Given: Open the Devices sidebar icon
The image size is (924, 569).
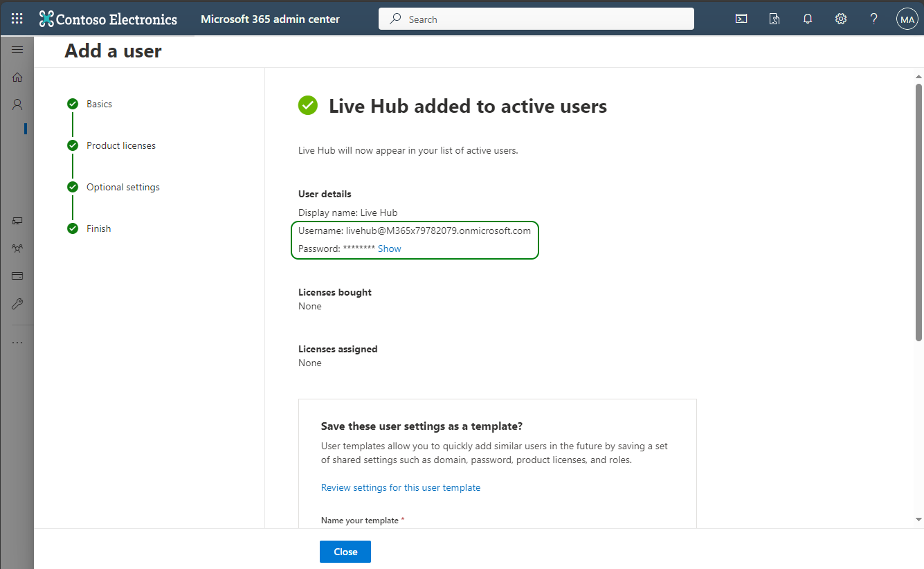Looking at the screenshot, I should [17, 221].
